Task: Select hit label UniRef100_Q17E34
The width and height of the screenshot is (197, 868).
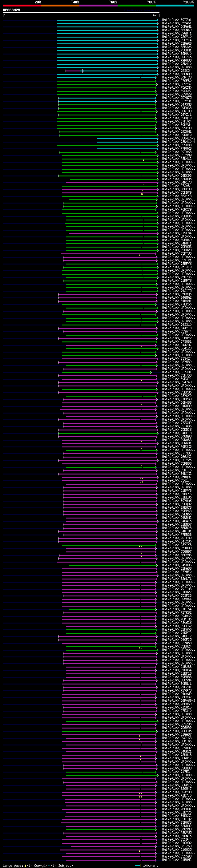Action: [176, 772]
